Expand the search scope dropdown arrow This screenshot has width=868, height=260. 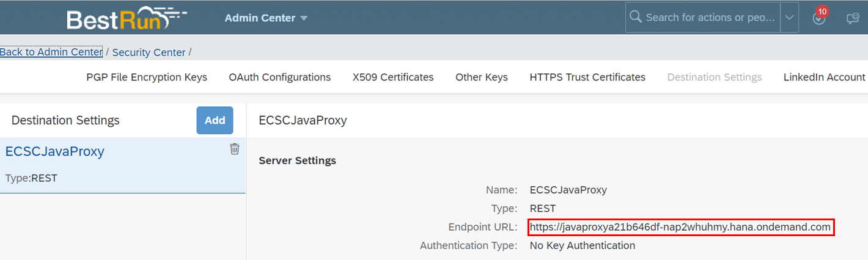[790, 17]
